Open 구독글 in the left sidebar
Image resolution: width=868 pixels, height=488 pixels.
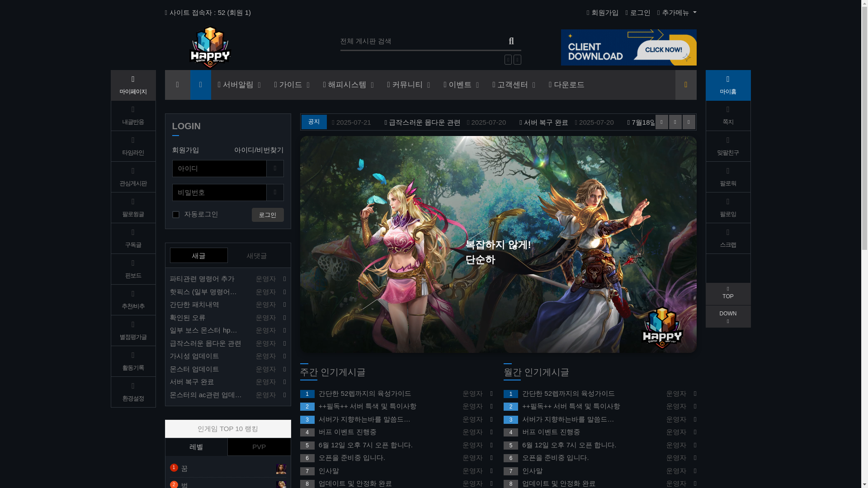pos(133,239)
